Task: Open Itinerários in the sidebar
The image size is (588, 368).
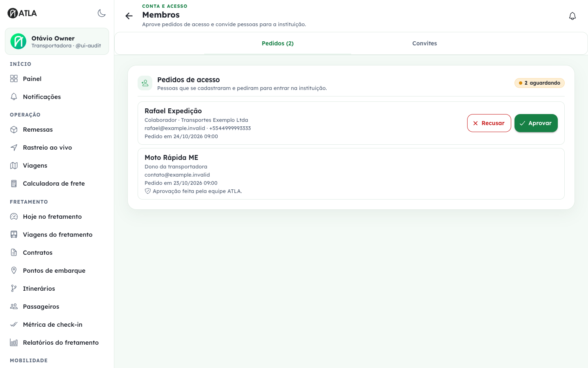Action: [x=57, y=288]
